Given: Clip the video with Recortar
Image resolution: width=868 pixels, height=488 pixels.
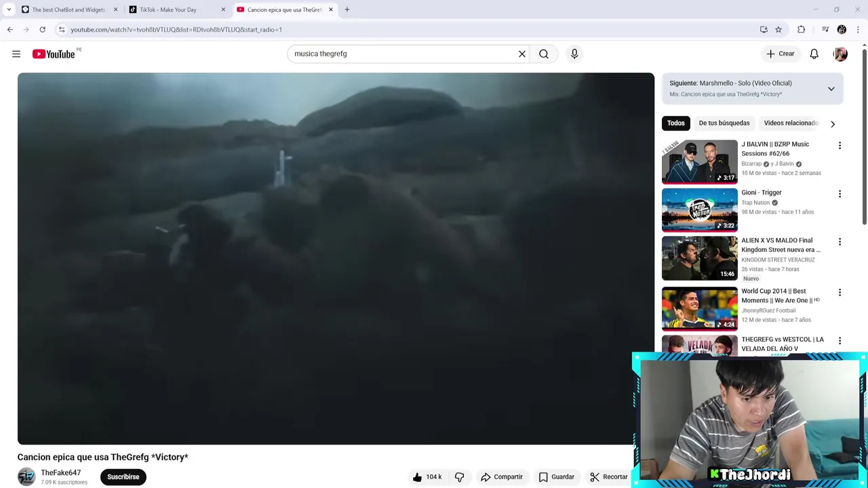Looking at the screenshot, I should click(609, 476).
